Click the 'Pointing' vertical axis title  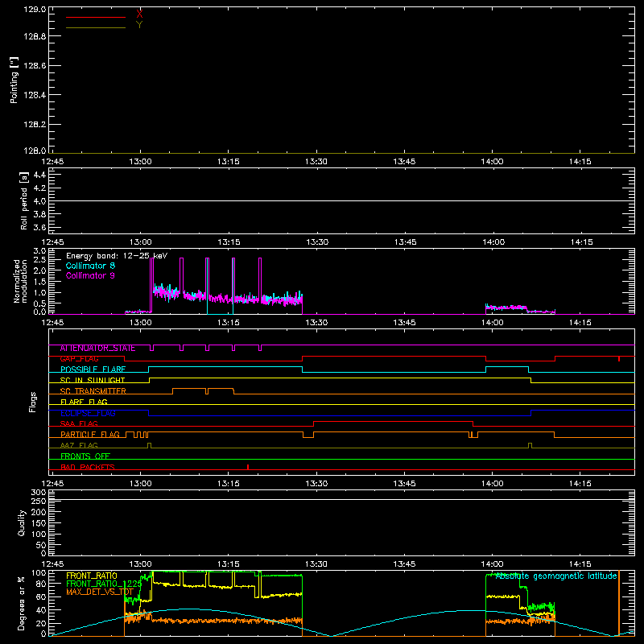[x=14, y=80]
